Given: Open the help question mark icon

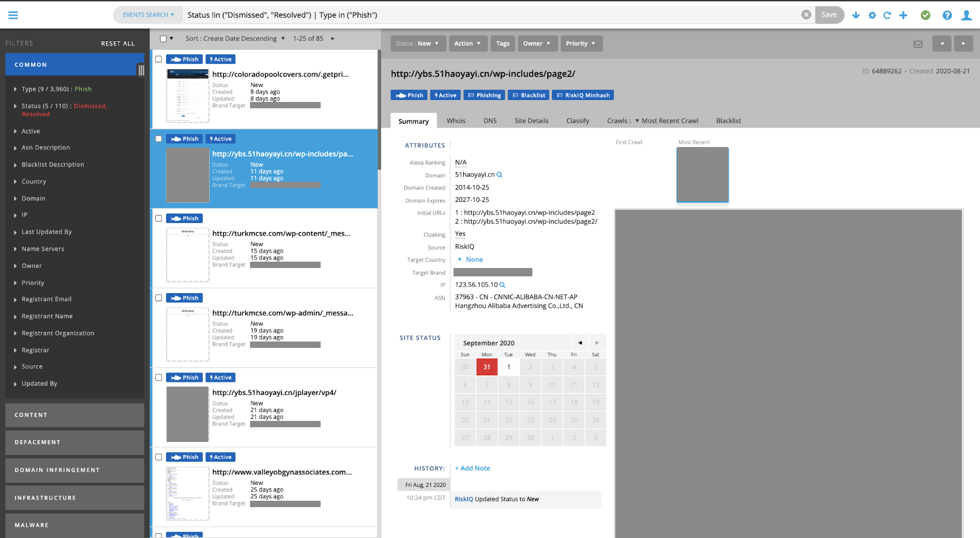Looking at the screenshot, I should (947, 15).
